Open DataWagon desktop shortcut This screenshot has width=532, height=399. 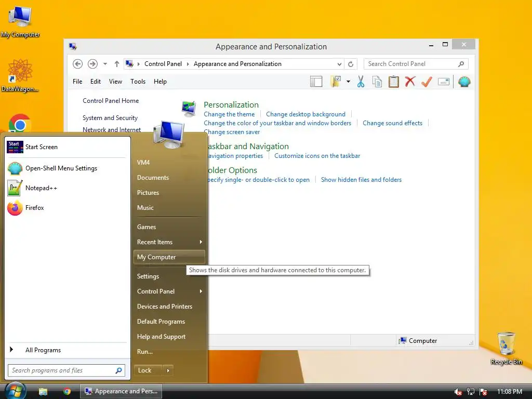pyautogui.click(x=20, y=75)
